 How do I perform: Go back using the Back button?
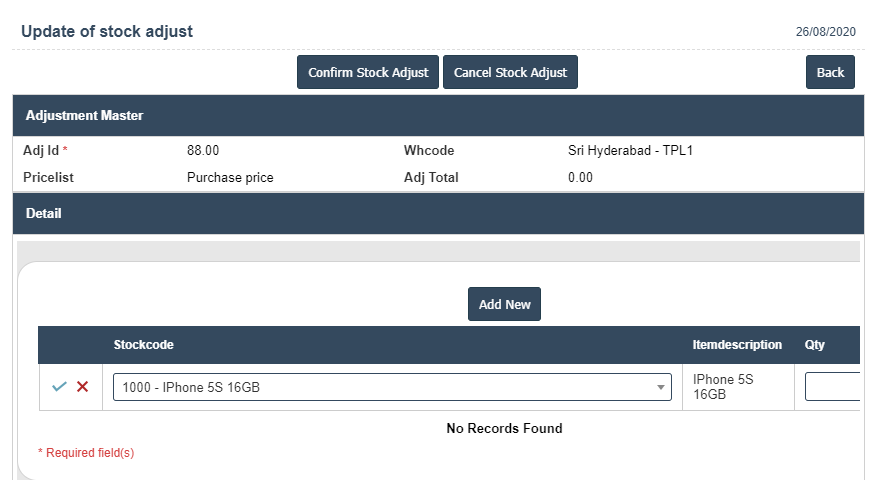[x=830, y=72]
